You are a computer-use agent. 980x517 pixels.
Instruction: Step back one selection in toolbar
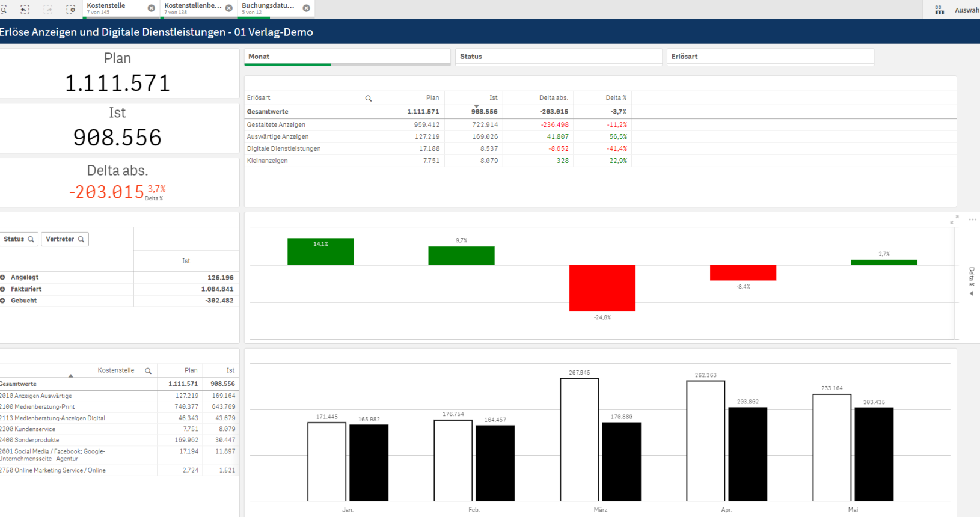pos(25,9)
